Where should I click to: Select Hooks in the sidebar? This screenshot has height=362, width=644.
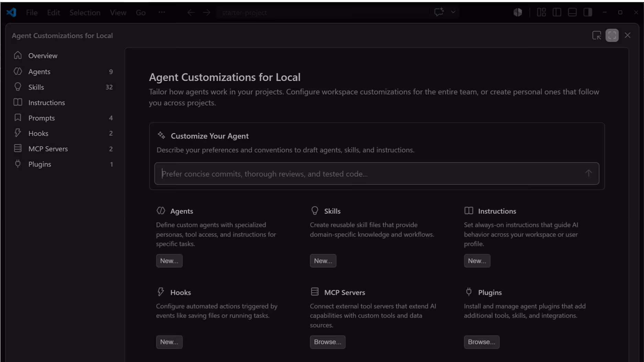coord(63,133)
